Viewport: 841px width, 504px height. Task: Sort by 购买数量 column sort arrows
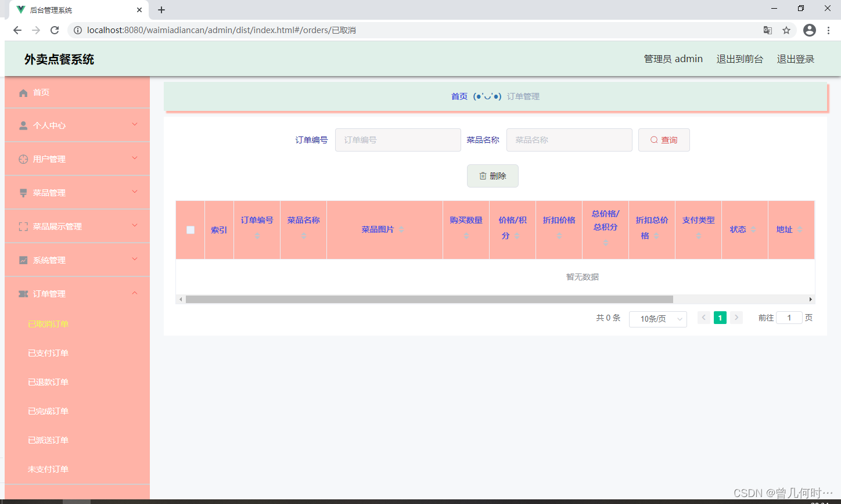tap(466, 235)
